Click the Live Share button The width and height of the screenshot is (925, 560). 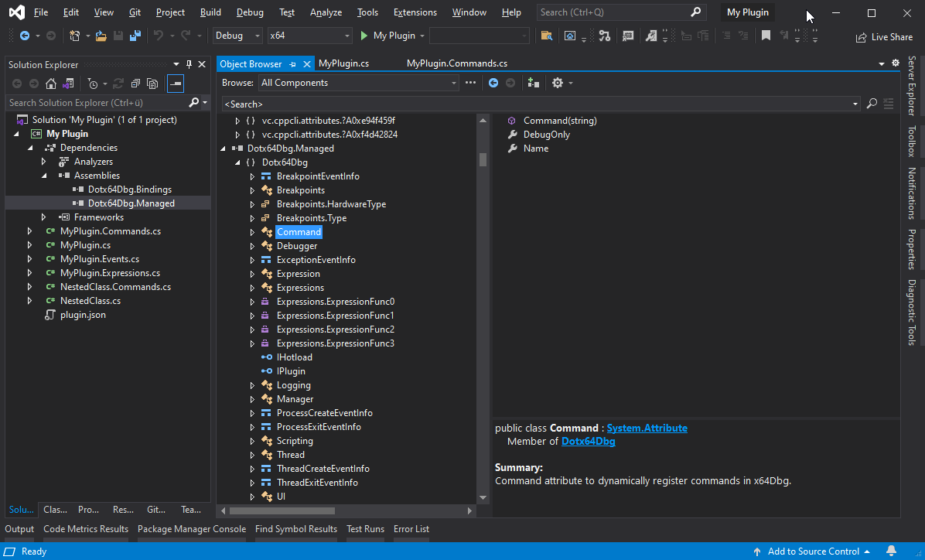click(884, 37)
